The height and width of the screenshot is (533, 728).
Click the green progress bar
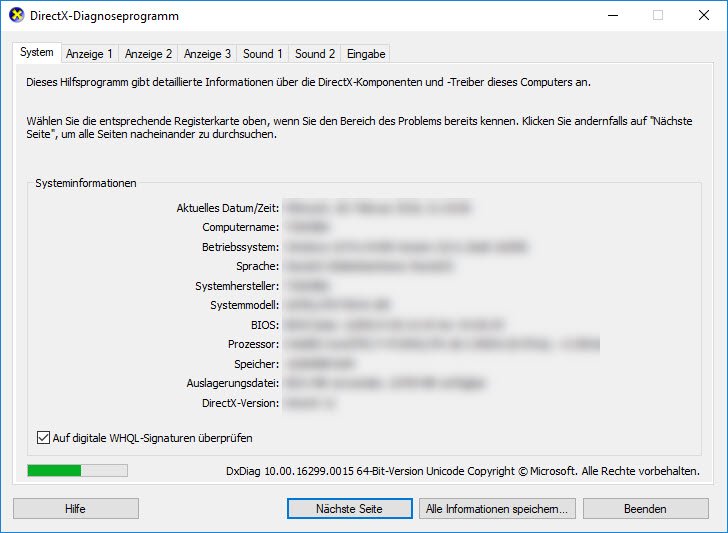[78, 471]
